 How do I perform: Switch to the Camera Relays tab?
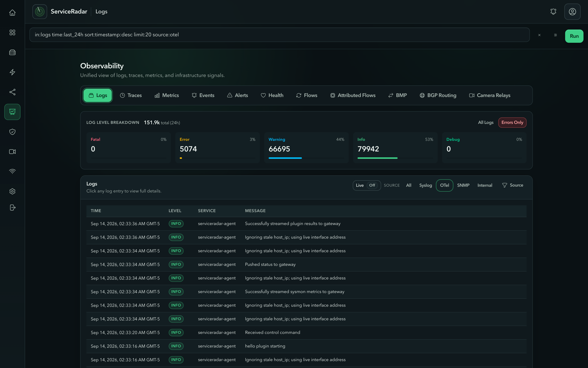click(x=490, y=95)
